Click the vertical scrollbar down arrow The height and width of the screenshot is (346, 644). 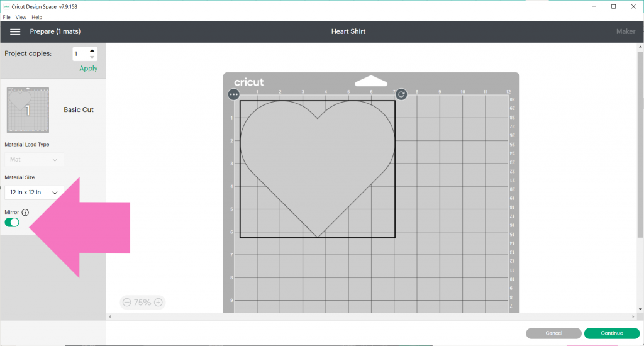pyautogui.click(x=640, y=310)
